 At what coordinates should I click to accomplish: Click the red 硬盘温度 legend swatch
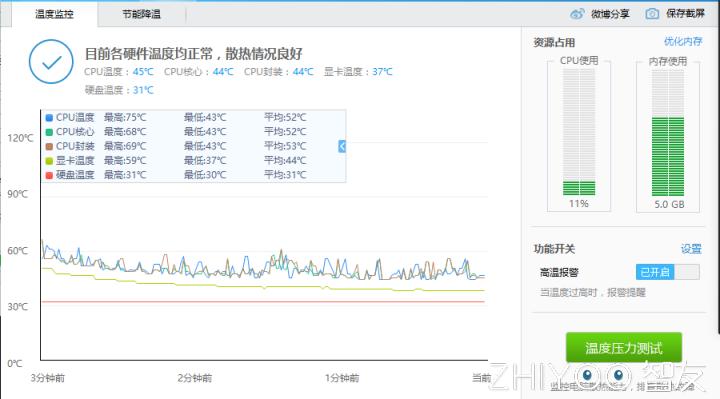[49, 175]
